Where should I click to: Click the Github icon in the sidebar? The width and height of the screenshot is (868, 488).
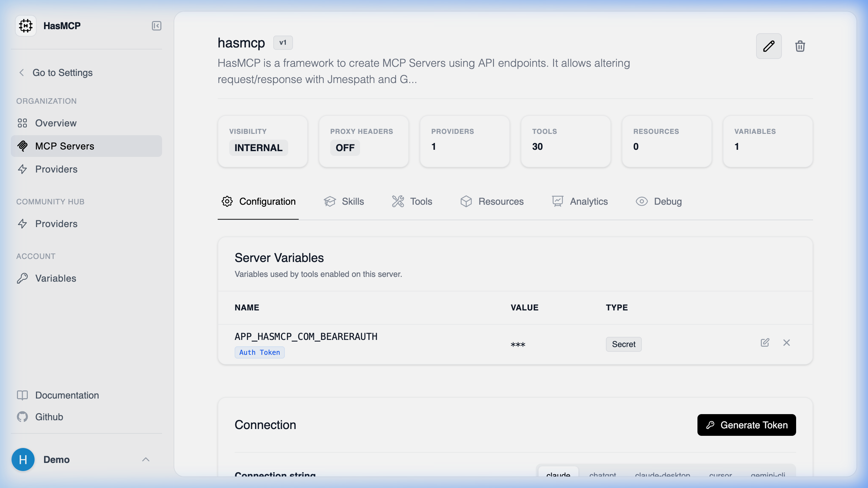22,417
